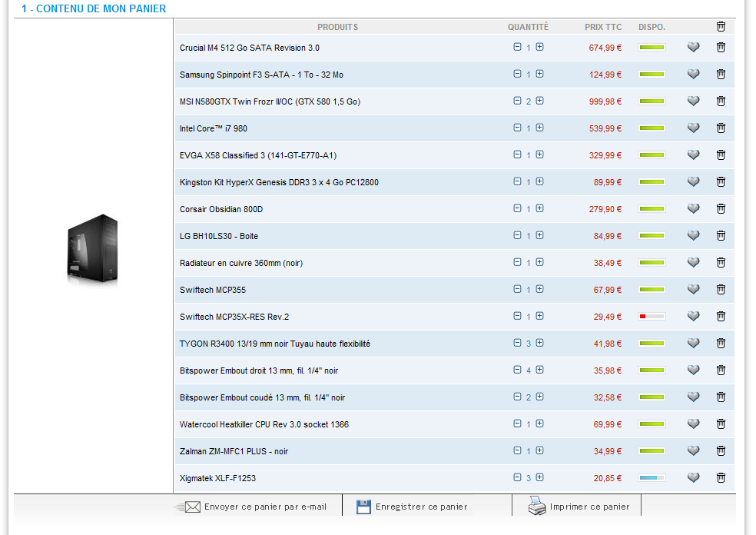756x535 pixels.
Task: Decrease quantity of Xigmatek XLF-F1253
Action: (517, 477)
